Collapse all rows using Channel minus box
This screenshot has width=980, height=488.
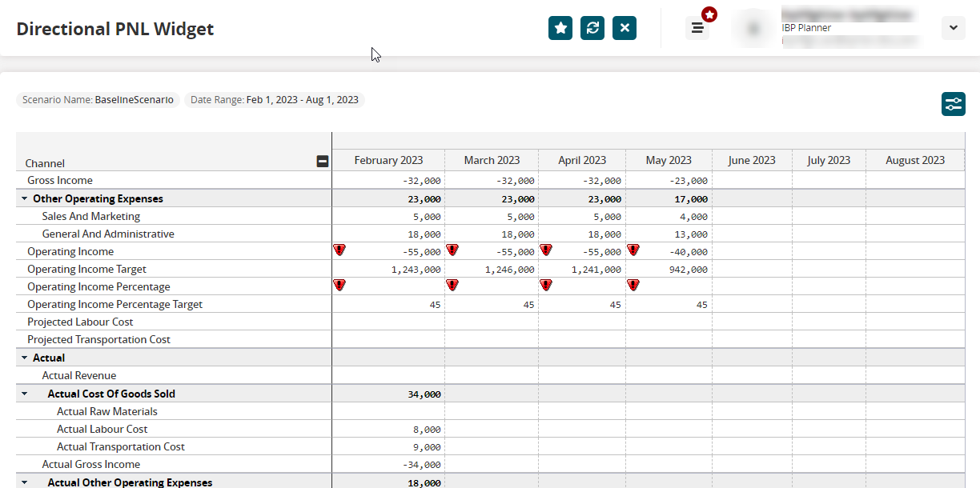coord(323,162)
